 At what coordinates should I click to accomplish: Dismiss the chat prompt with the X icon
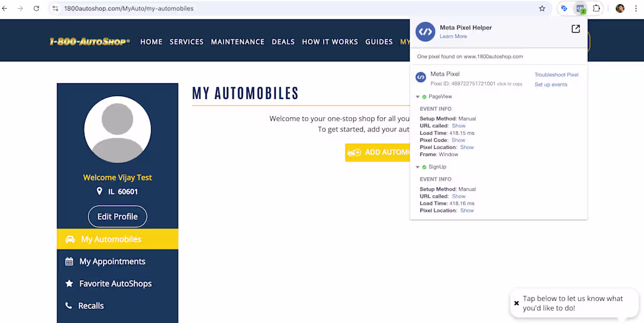517,303
